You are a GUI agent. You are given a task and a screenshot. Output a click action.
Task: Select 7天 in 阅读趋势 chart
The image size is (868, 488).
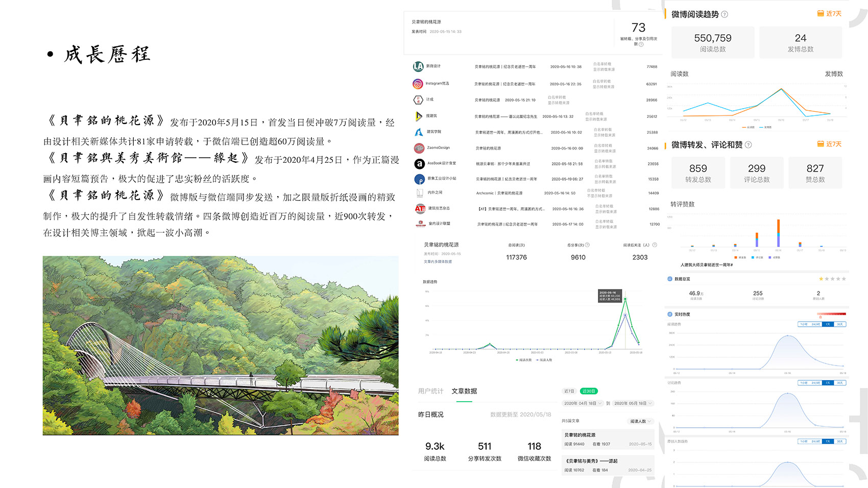[x=828, y=324]
